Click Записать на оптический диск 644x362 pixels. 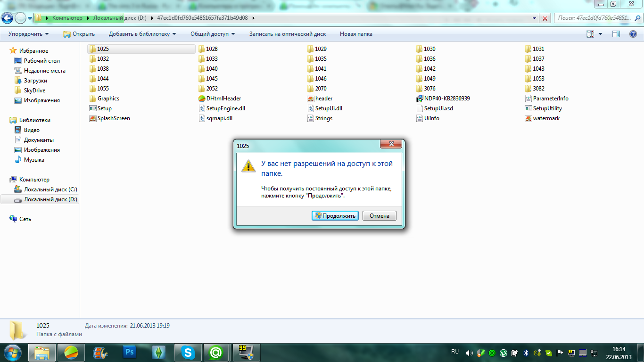point(287,34)
